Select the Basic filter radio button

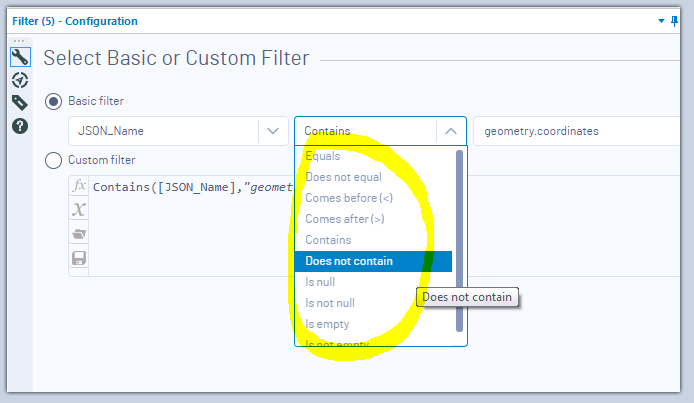click(53, 101)
